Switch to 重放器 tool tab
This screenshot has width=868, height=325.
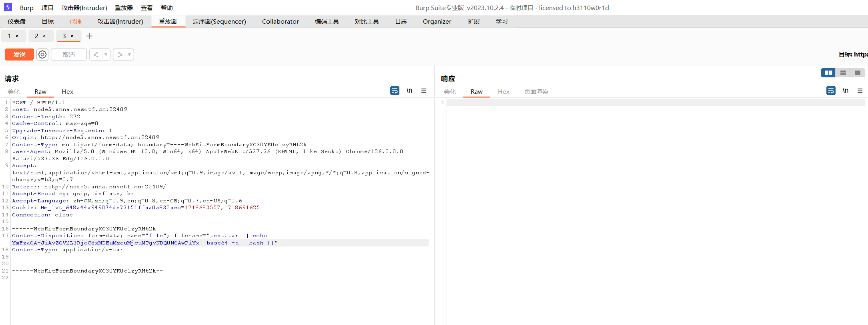pyautogui.click(x=168, y=21)
